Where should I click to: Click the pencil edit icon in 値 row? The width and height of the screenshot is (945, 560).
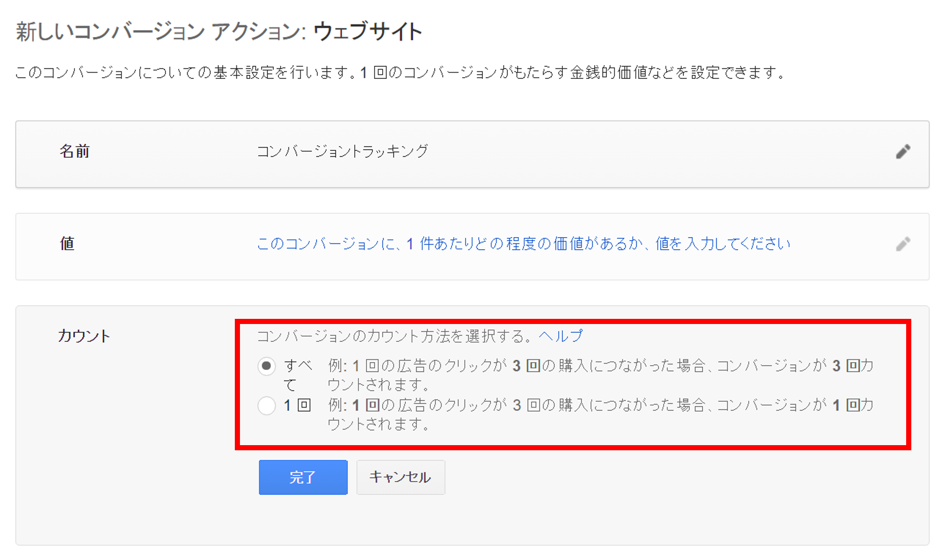point(903,244)
